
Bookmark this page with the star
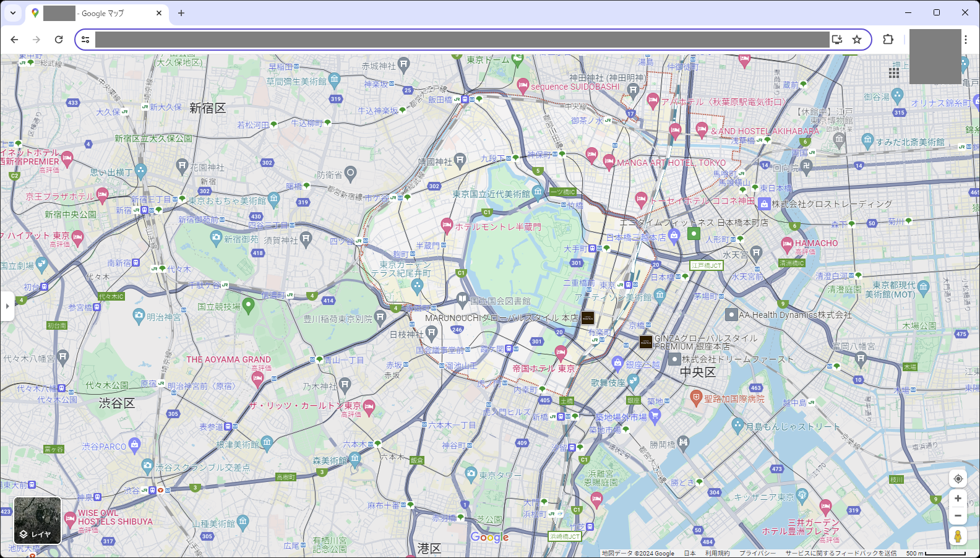pos(857,40)
